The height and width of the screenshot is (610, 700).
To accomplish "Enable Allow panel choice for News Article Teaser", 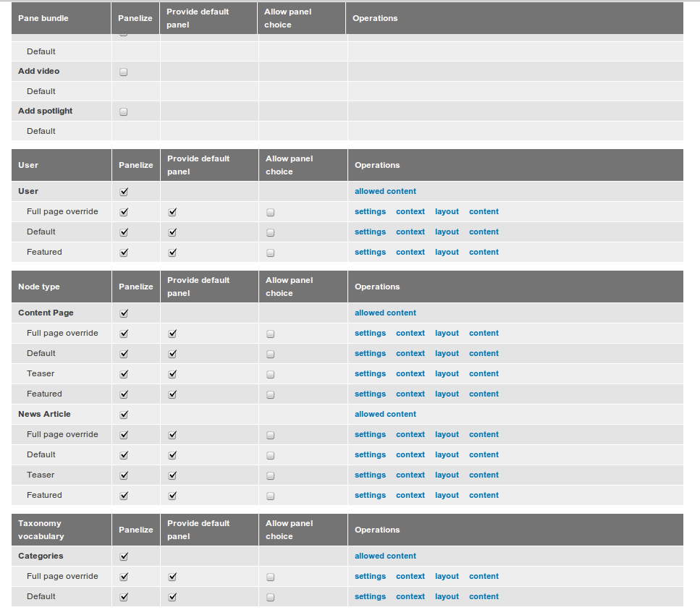I will [271, 475].
